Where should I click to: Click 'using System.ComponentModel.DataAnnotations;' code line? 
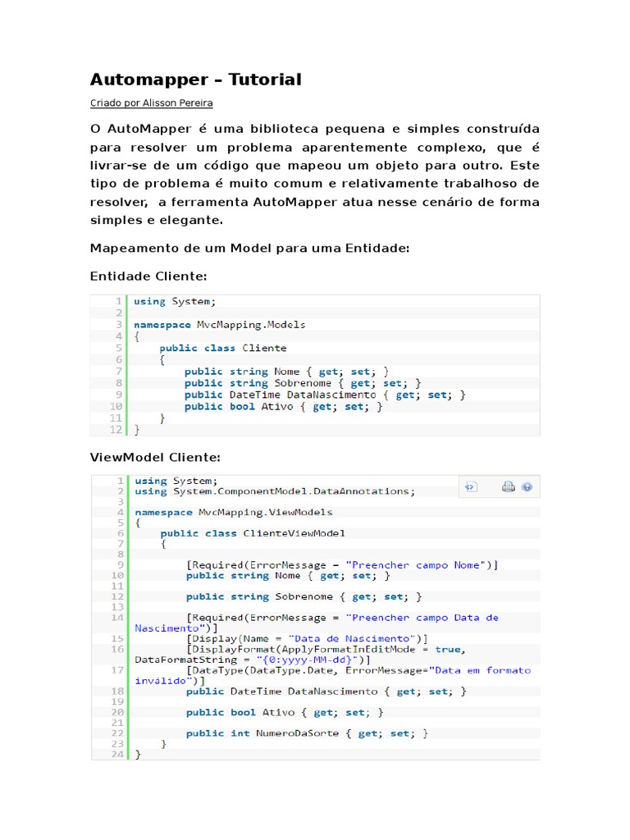tap(275, 491)
